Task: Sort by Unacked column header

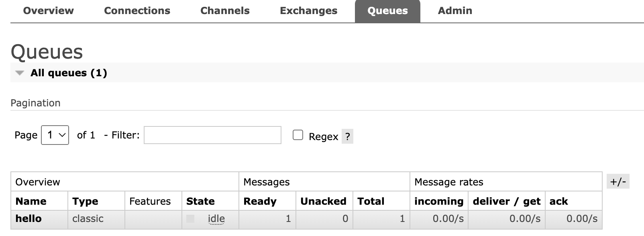Action: click(323, 201)
